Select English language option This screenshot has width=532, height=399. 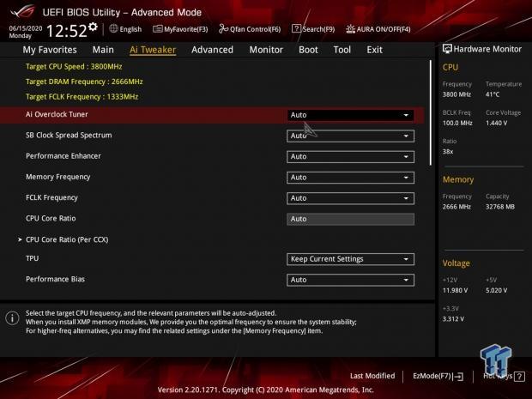click(130, 29)
